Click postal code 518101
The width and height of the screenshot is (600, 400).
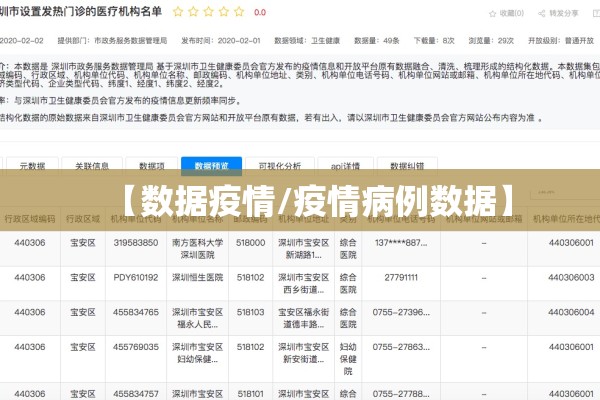[251, 394]
